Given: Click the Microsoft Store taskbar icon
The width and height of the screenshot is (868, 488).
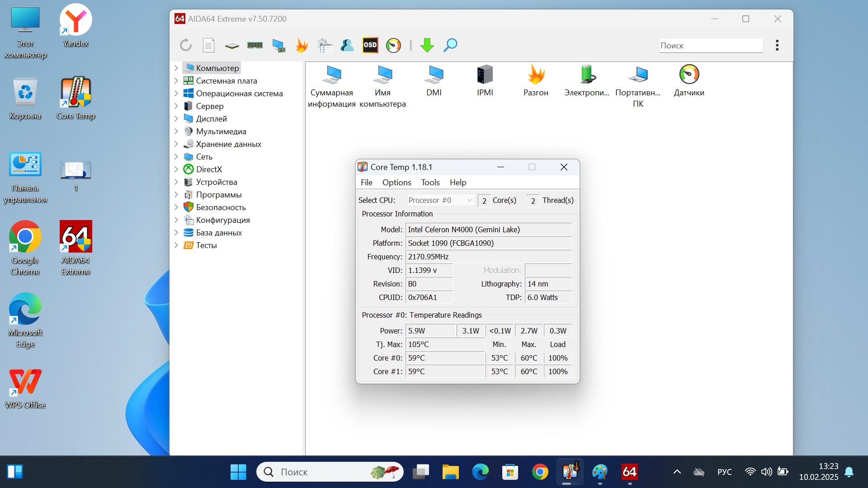Looking at the screenshot, I should tap(510, 472).
